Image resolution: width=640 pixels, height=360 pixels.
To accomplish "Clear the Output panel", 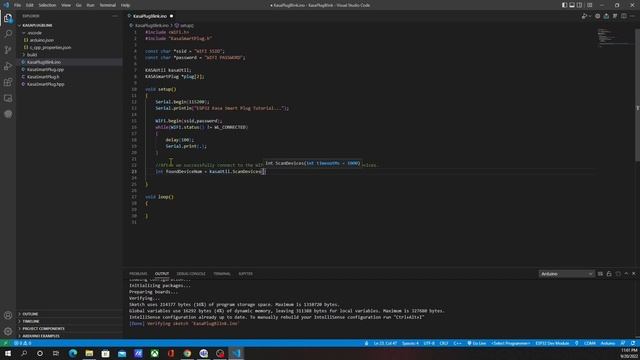I will pos(600,274).
